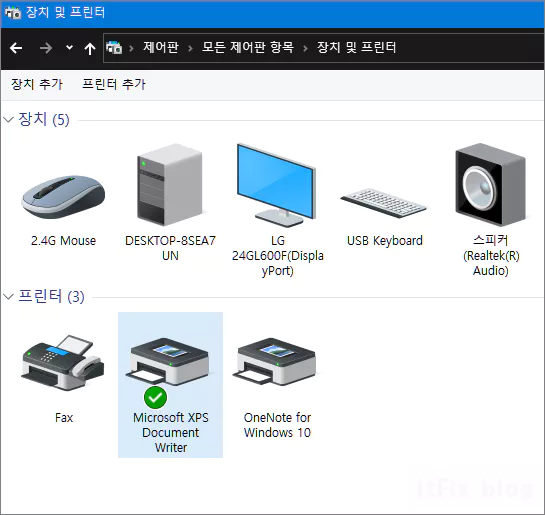Click the 2.4G Mouse label text
The image size is (545, 515).
63,241
